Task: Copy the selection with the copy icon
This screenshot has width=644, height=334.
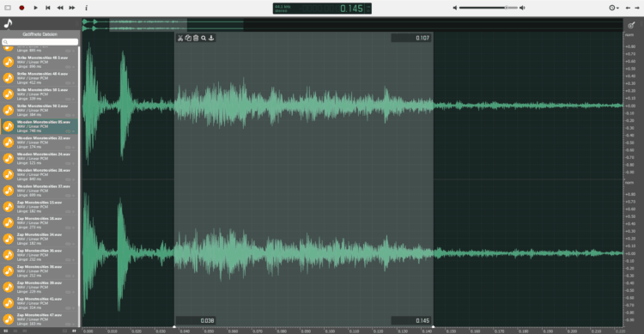Action: [x=188, y=38]
